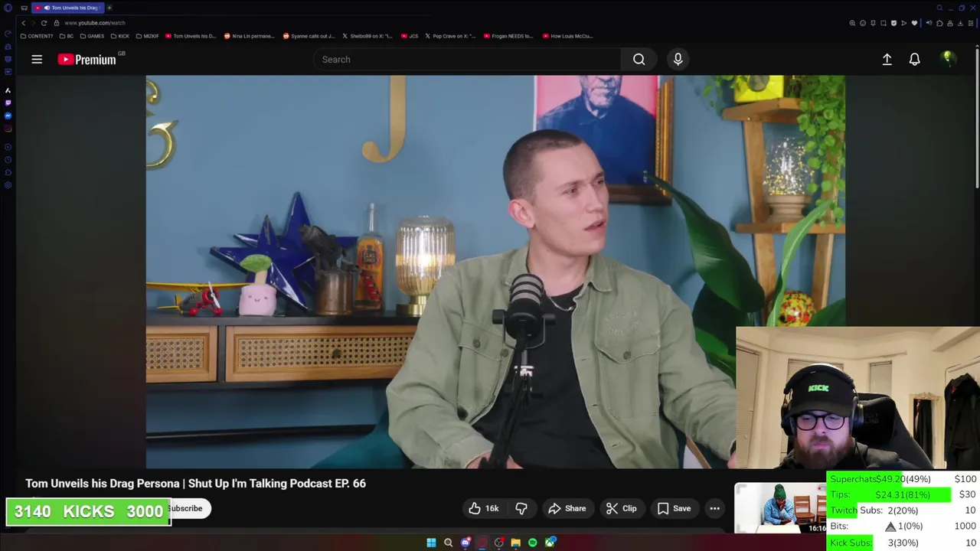Open a new browser tab
This screenshot has height=551, width=980.
pyautogui.click(x=109, y=8)
